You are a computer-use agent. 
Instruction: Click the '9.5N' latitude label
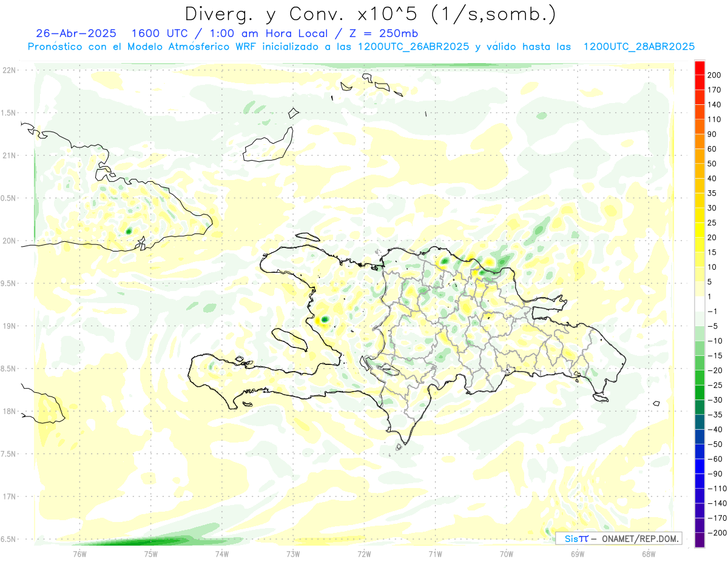[x=9, y=283]
